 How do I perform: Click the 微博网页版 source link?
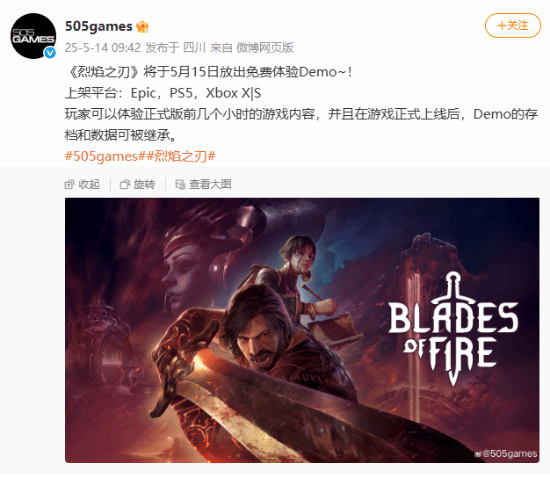coord(265,48)
